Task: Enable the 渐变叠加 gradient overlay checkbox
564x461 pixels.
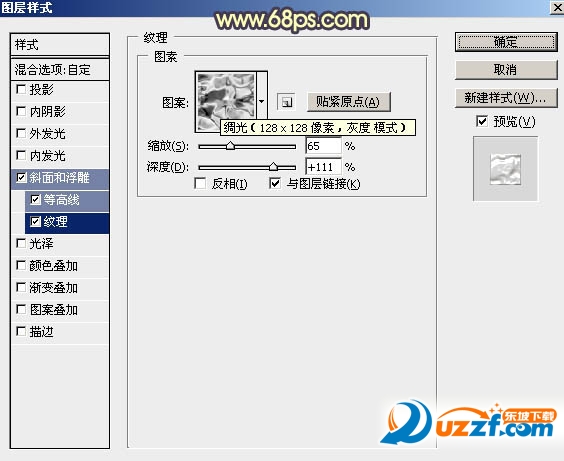Action: (21, 287)
